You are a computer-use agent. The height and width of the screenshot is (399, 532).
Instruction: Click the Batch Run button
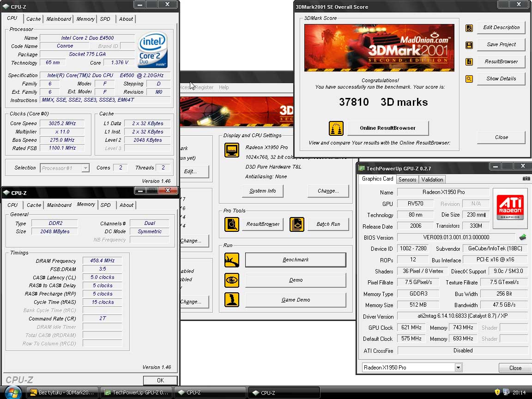[x=328, y=224]
